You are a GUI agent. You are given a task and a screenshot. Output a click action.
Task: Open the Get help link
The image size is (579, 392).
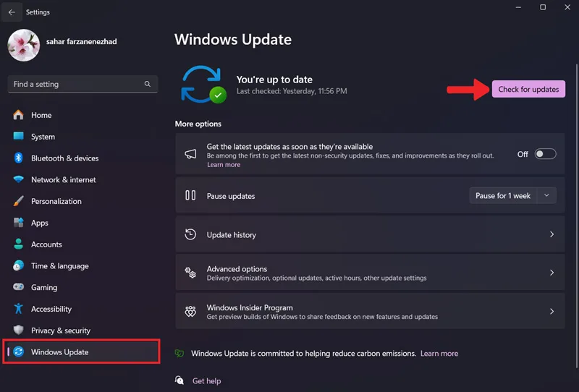[x=206, y=381]
